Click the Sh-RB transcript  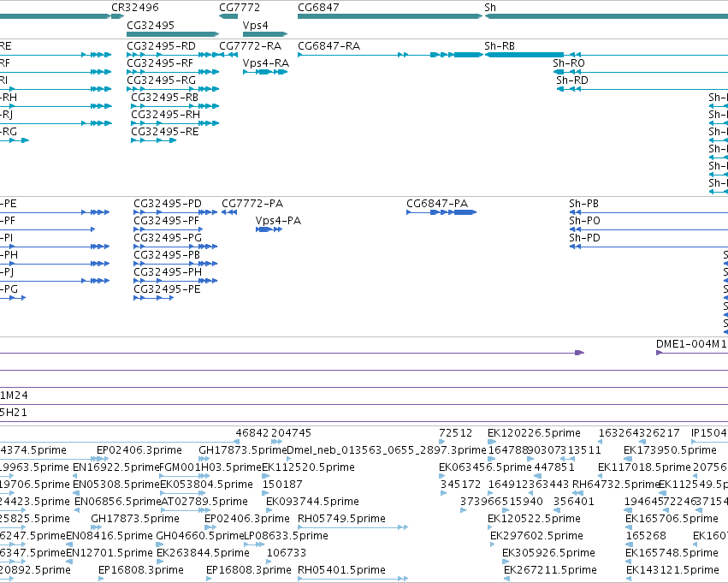pos(606,55)
